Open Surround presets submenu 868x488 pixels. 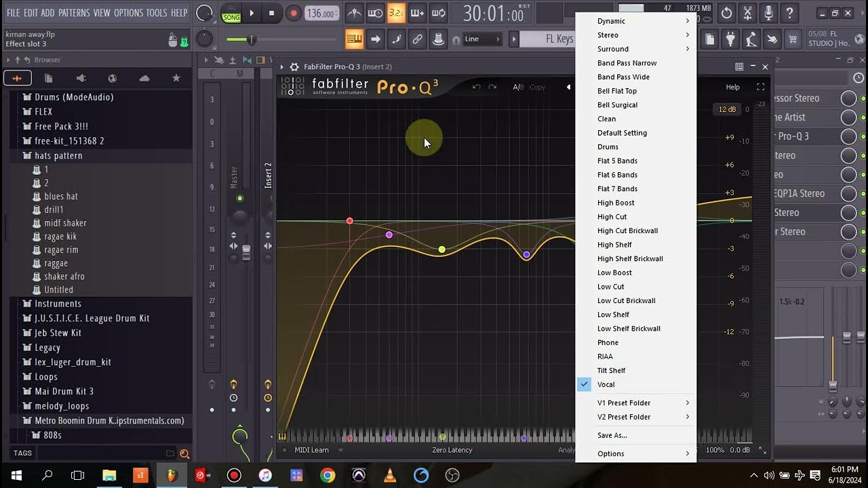click(x=636, y=49)
